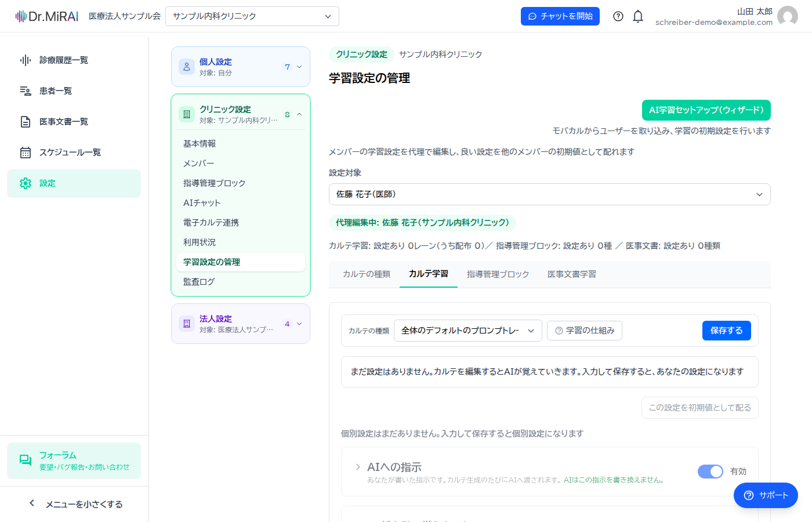Image resolution: width=812 pixels, height=522 pixels.
Task: Open the 設定対象 佐藤 花子 dropdown
Action: pos(550,194)
